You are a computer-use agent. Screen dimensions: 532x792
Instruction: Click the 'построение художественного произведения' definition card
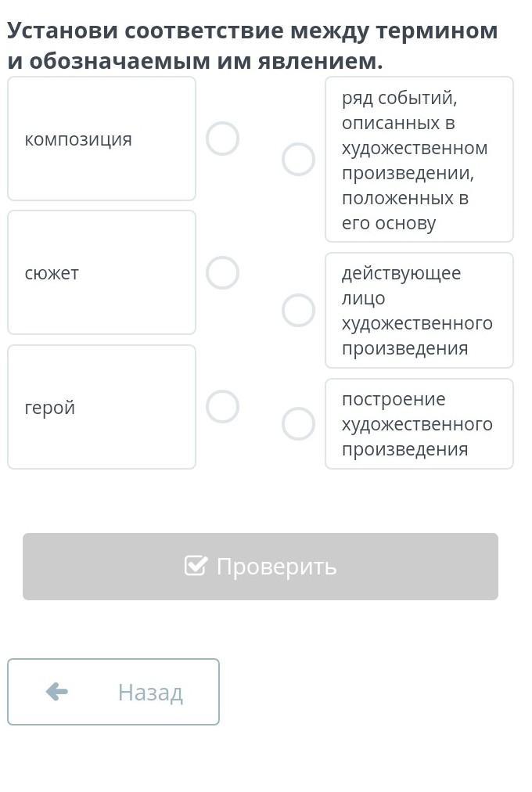click(x=419, y=423)
